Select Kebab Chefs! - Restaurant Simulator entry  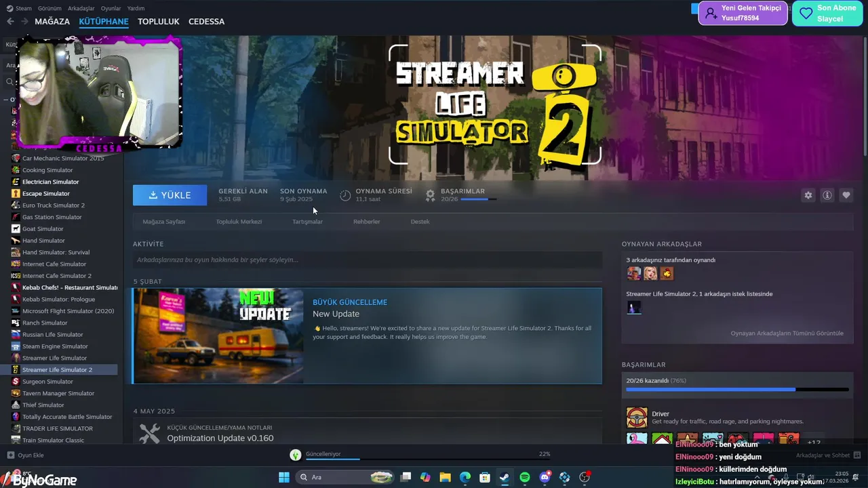70,287
